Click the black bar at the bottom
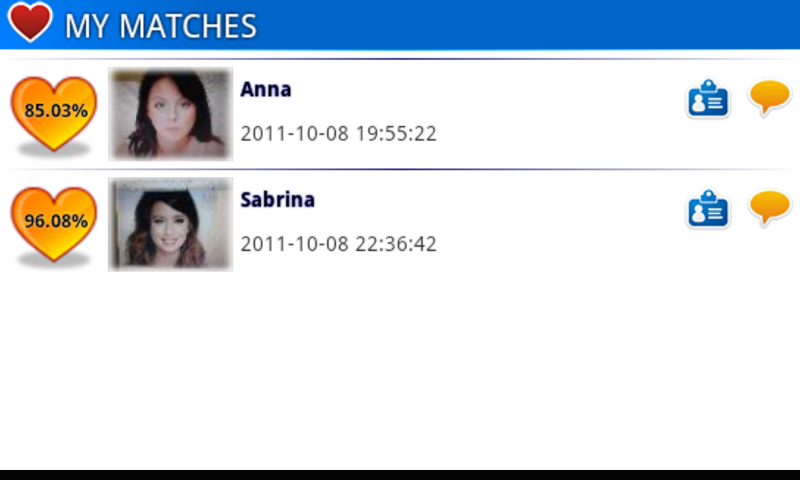800x480 pixels. click(x=400, y=475)
